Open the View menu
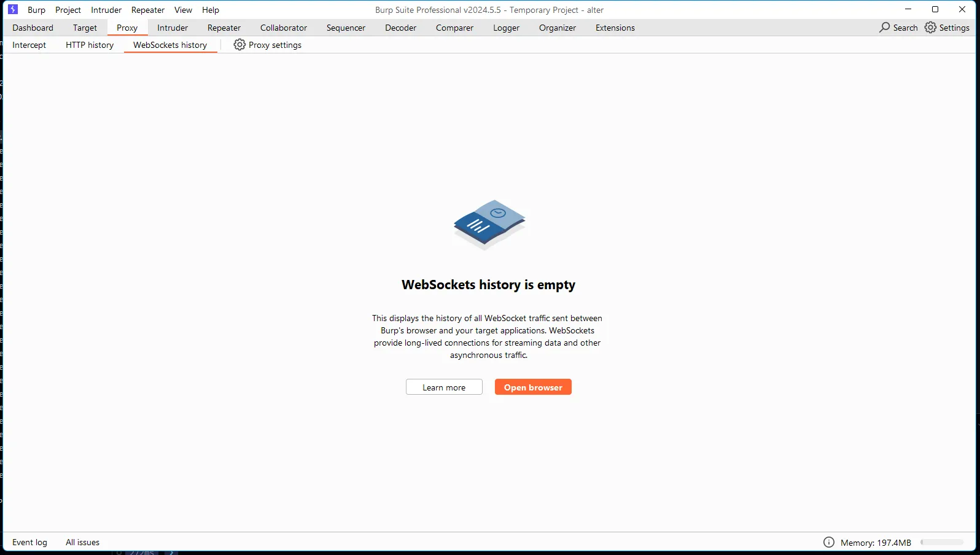 (183, 10)
